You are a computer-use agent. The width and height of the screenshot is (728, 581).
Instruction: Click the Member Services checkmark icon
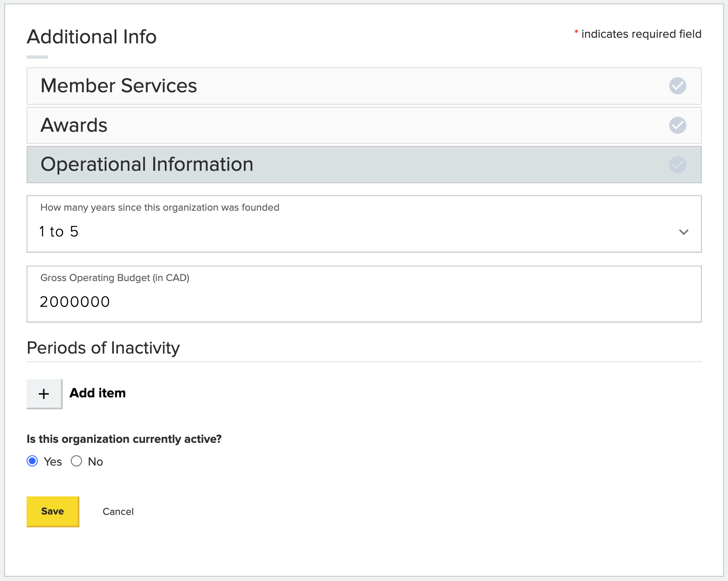[677, 86]
